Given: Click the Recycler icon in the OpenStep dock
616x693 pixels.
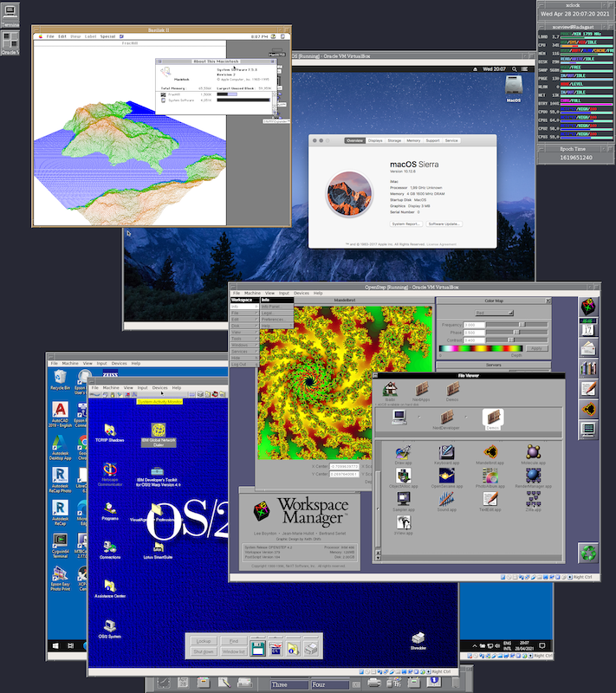Looking at the screenshot, I should pos(589,553).
